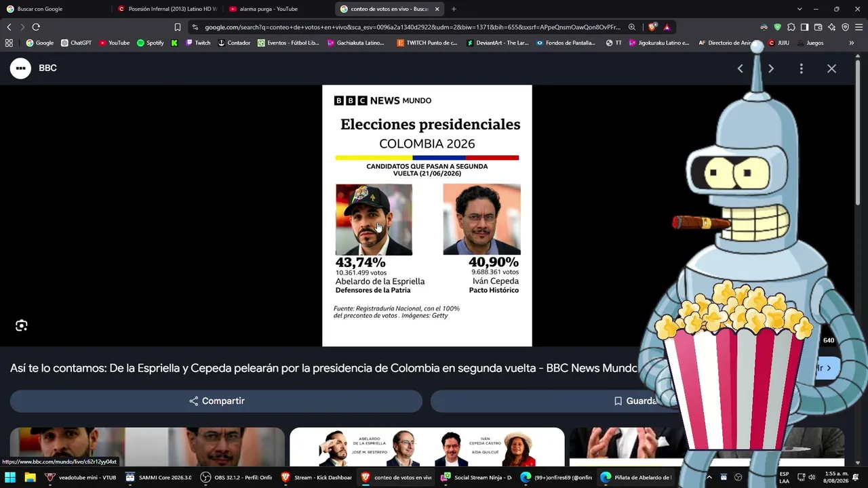Open the DeviantArt - The Lar... bookmark
Image resolution: width=868 pixels, height=488 pixels.
pyautogui.click(x=498, y=43)
